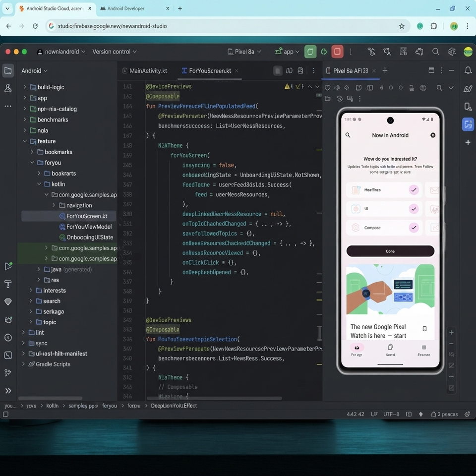Screen dimensions: 476x476
Task: Switch editor to Code-only view mode
Action: click(x=278, y=71)
